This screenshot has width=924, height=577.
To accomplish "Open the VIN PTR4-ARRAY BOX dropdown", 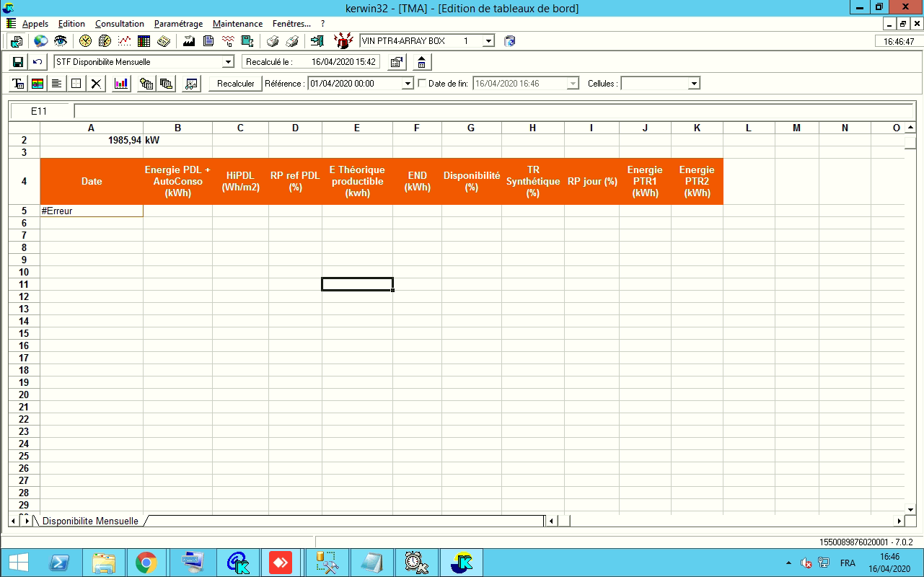I will point(488,41).
